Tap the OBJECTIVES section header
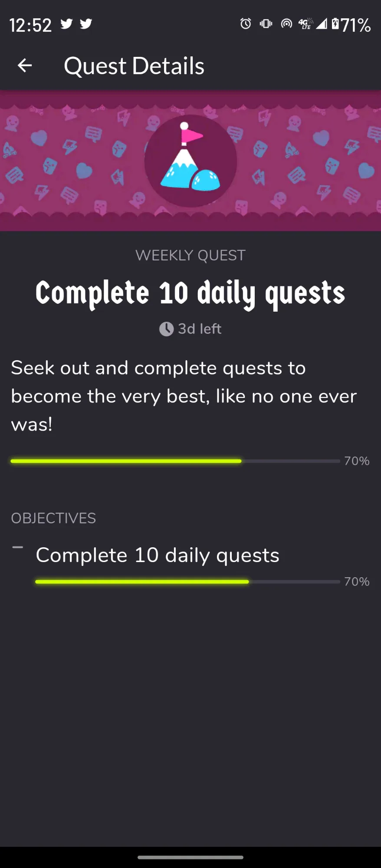Viewport: 381px width, 868px height. coord(53,518)
